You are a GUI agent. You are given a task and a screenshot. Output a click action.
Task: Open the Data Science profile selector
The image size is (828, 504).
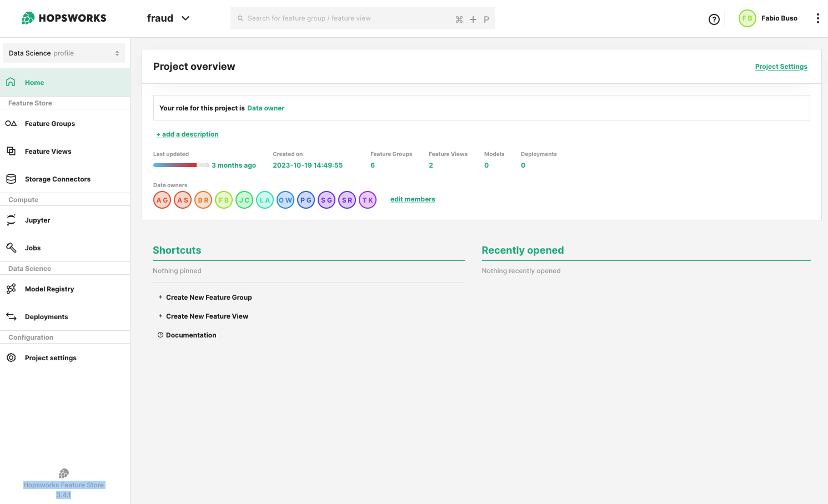64,53
